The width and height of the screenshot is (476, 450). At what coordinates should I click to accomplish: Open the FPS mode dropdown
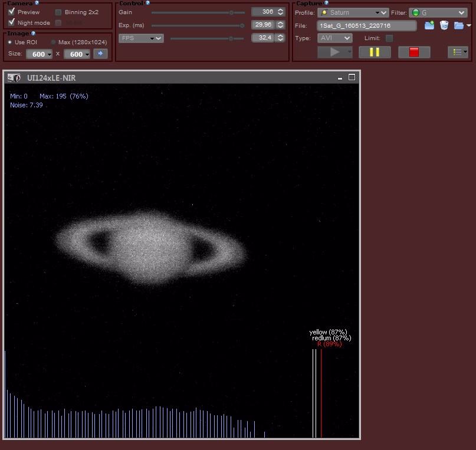(141, 38)
